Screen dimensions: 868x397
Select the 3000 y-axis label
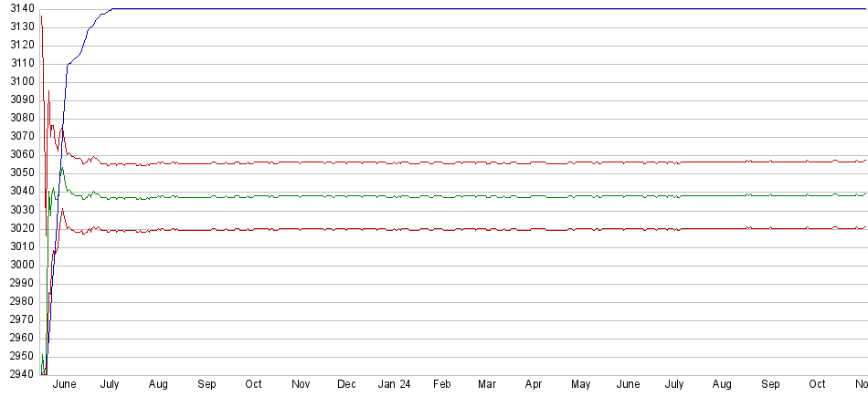17,265
